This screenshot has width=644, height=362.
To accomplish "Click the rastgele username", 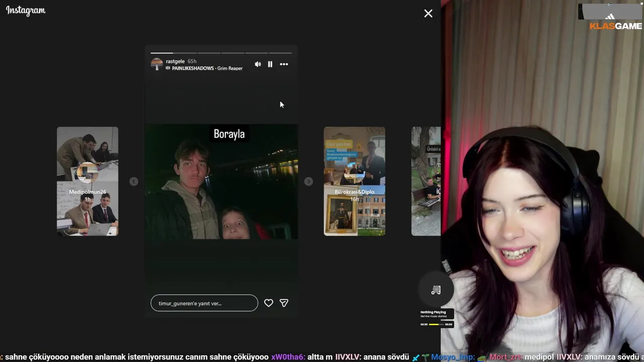I will point(175,61).
